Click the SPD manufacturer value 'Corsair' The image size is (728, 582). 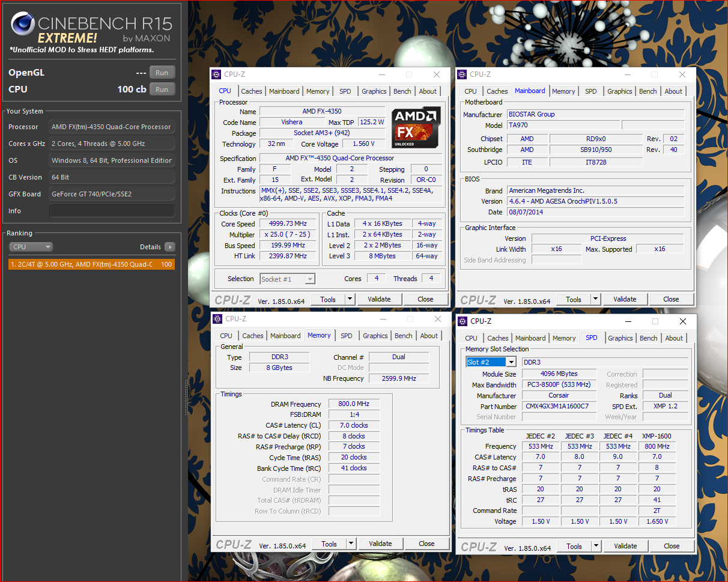pos(559,395)
